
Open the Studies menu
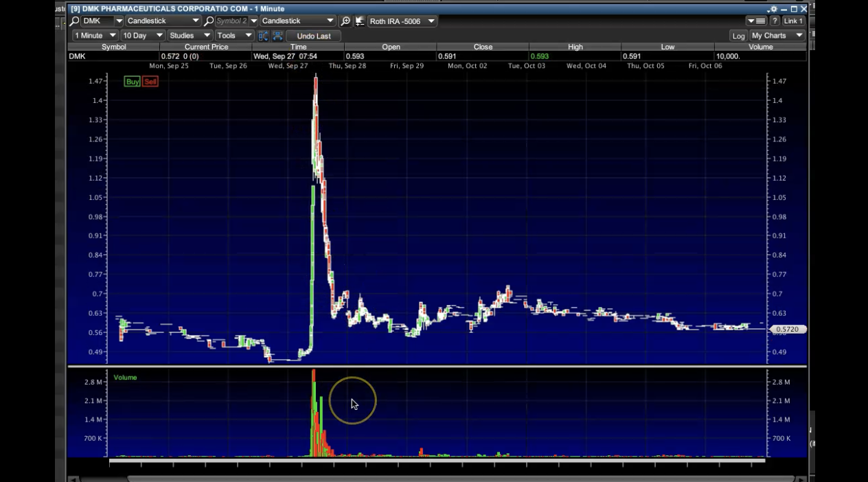(190, 36)
